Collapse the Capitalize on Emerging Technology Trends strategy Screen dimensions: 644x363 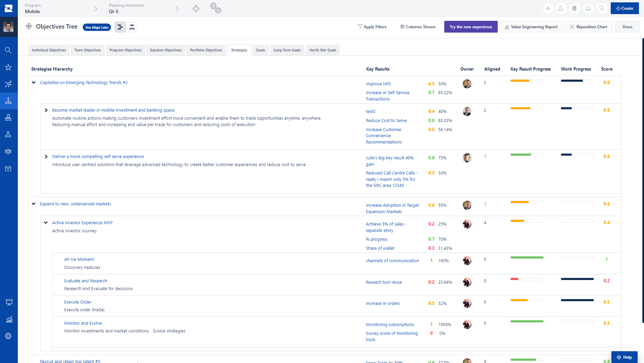pos(33,82)
